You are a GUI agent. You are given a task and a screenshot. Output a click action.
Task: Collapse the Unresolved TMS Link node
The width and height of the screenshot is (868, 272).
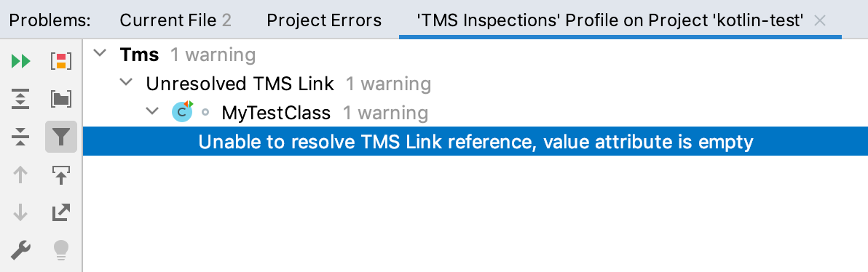pyautogui.click(x=126, y=82)
